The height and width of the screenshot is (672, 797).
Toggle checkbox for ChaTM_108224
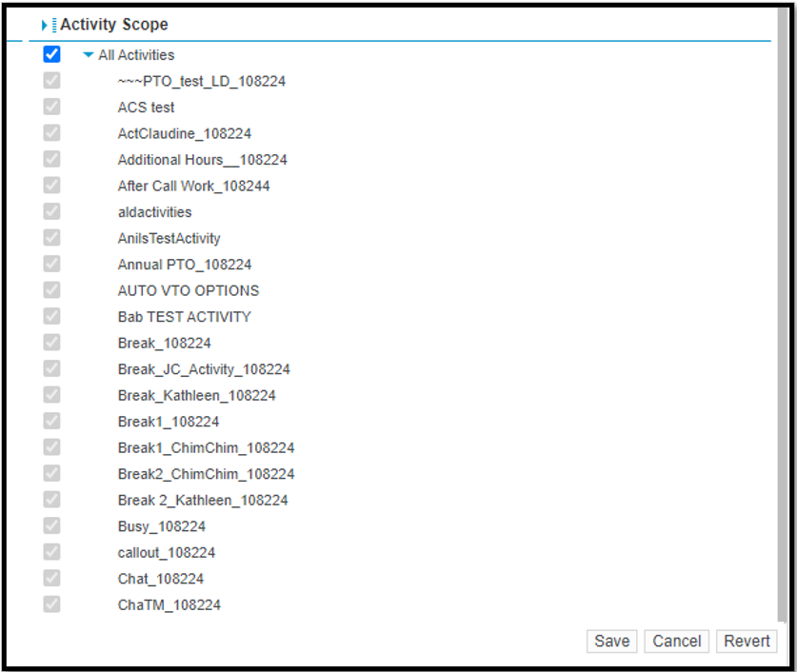pos(51,604)
